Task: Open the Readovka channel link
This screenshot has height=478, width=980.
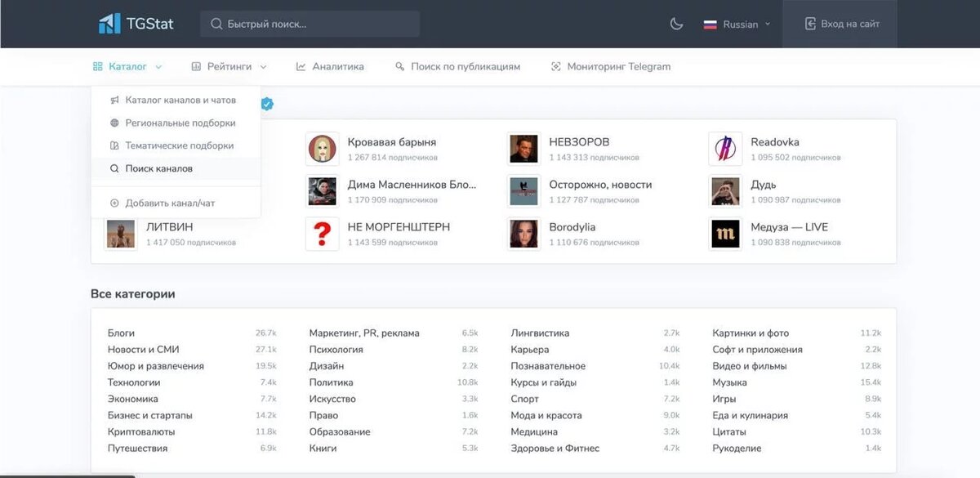Action: click(x=775, y=142)
